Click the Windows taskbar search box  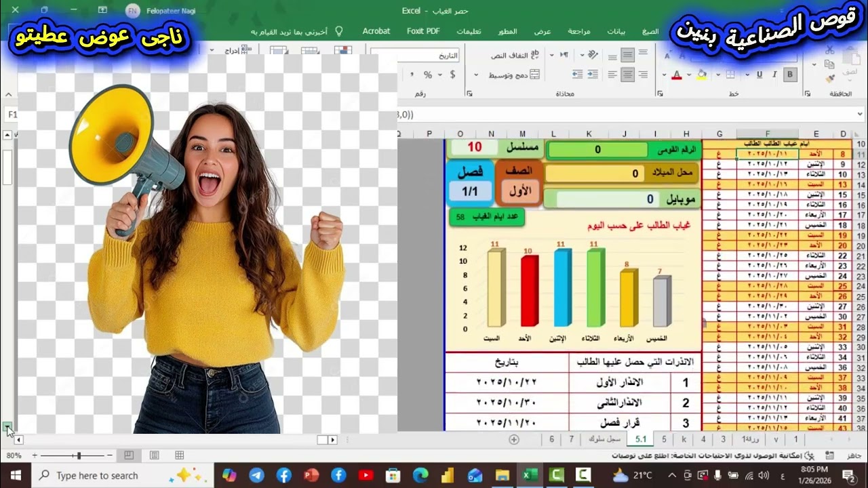tap(122, 475)
